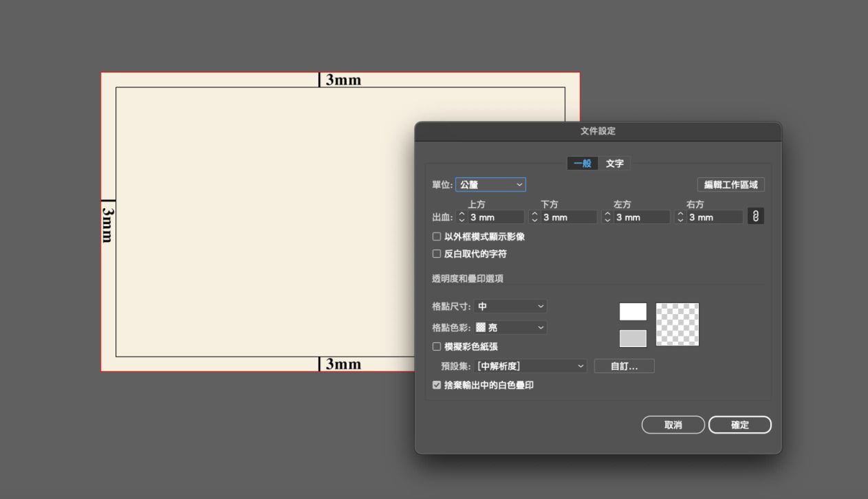Click the white grid color swatch

coord(633,312)
